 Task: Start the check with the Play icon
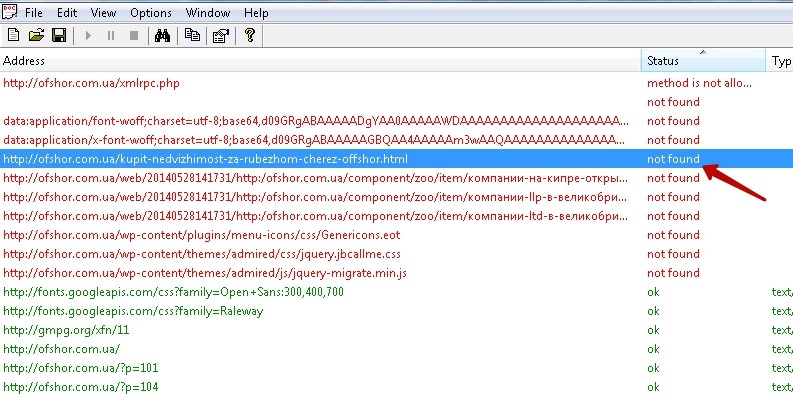pos(89,35)
